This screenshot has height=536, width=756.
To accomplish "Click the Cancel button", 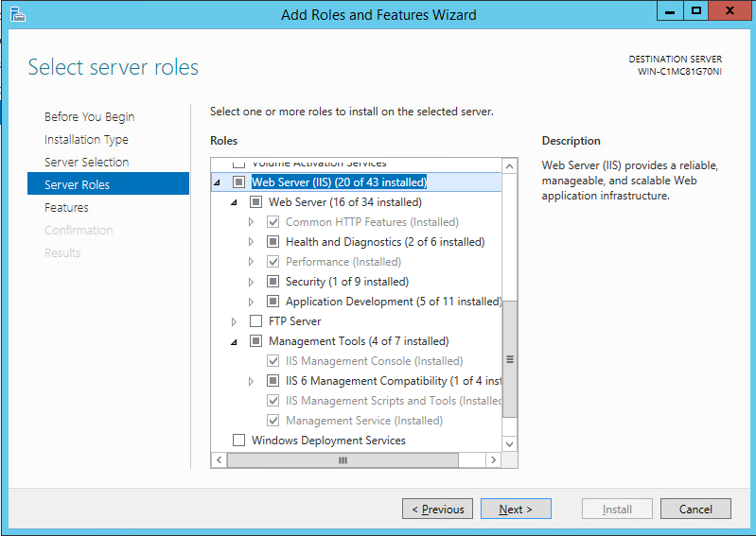I will coord(695,509).
